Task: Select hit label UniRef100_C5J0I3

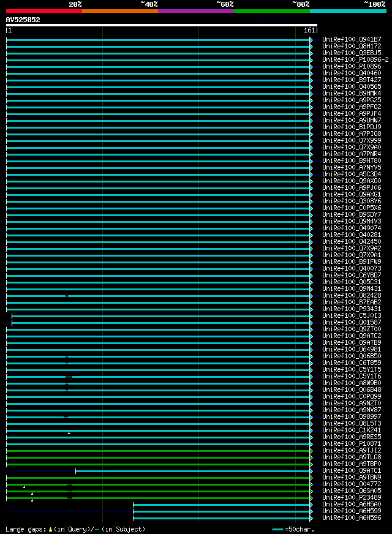Action: coord(352,316)
